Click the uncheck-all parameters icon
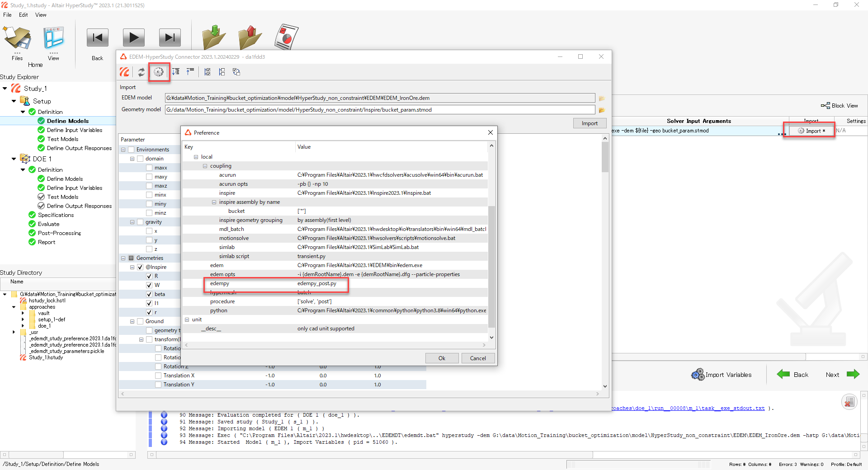 [222, 72]
